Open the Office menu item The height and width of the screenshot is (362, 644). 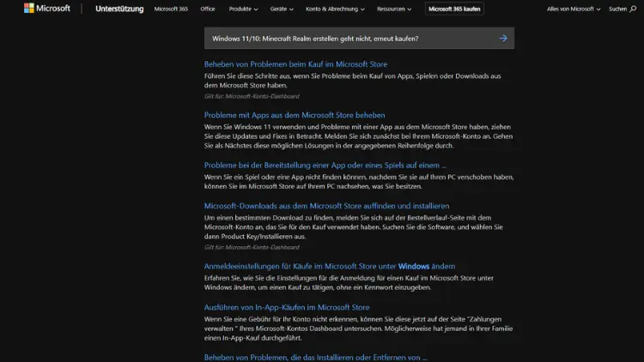point(208,9)
